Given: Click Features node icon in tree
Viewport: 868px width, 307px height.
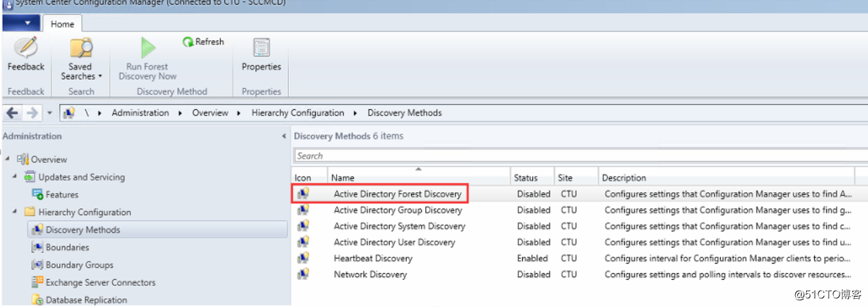Looking at the screenshot, I should (x=37, y=195).
